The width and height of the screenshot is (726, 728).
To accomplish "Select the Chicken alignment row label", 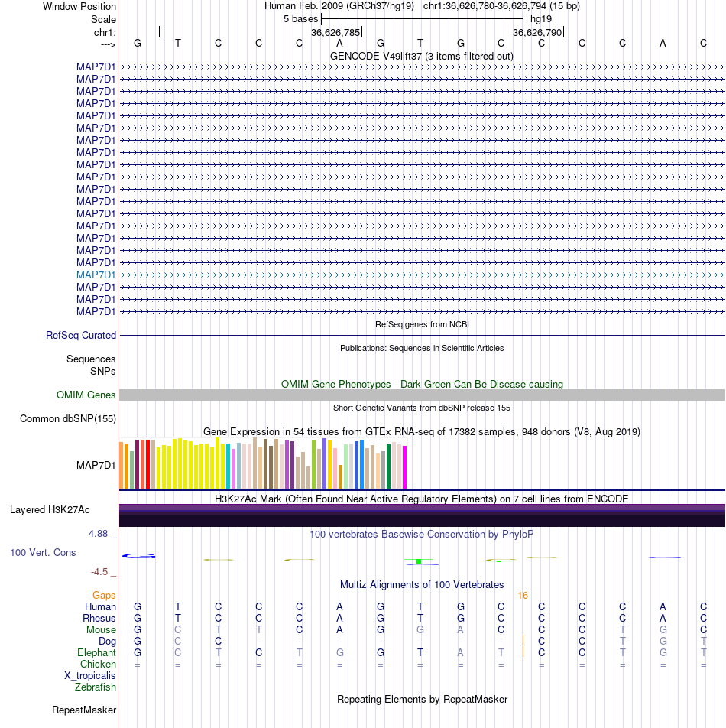I will [x=98, y=665].
